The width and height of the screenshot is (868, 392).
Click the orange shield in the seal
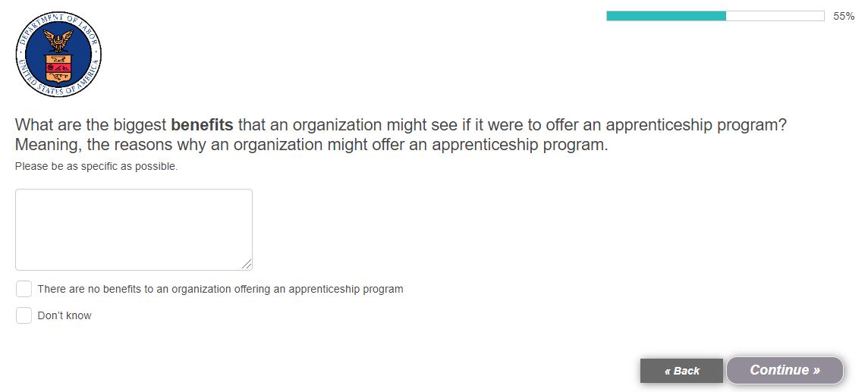pyautogui.click(x=58, y=67)
